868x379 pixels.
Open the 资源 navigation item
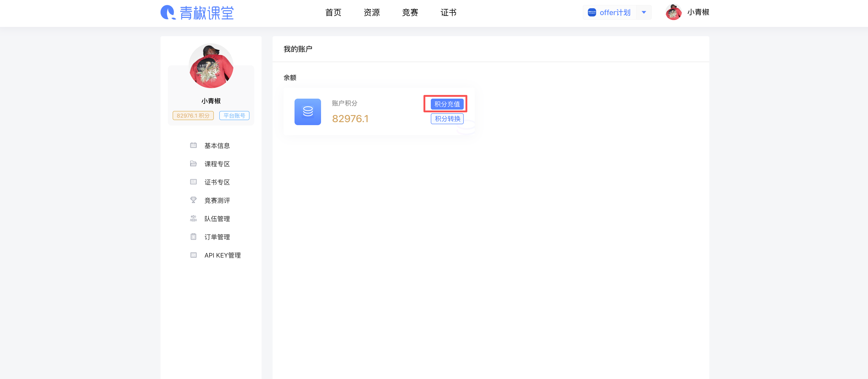coord(372,13)
